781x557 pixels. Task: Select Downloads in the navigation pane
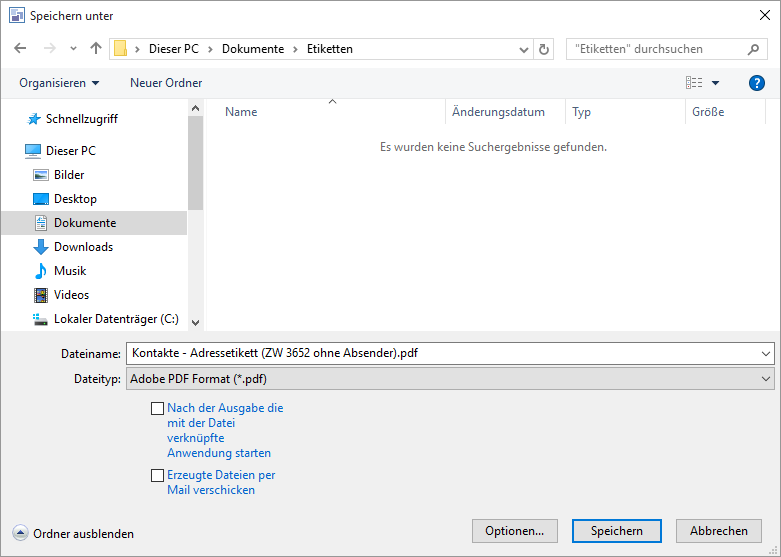[x=83, y=247]
